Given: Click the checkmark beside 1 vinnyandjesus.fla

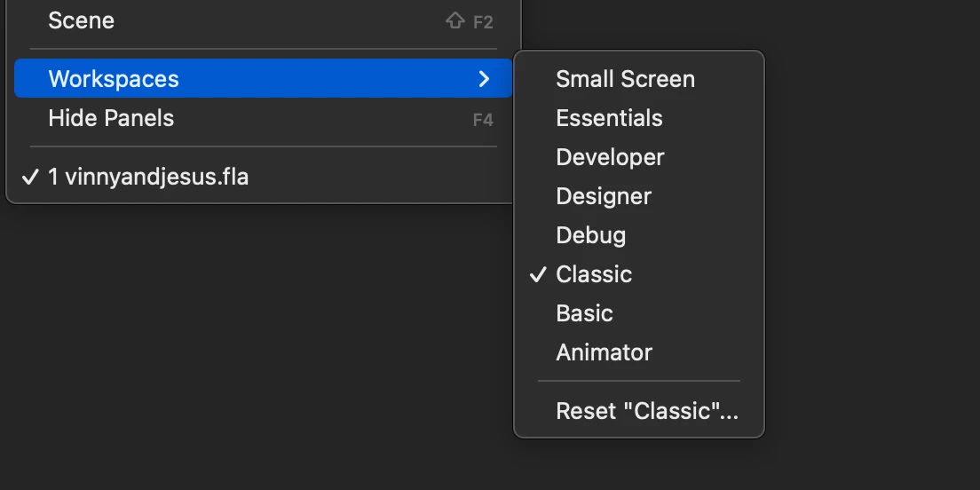Looking at the screenshot, I should [30, 177].
